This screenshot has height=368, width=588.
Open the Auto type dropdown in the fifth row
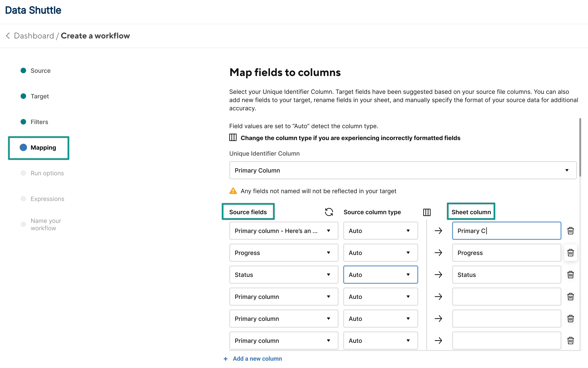click(380, 318)
